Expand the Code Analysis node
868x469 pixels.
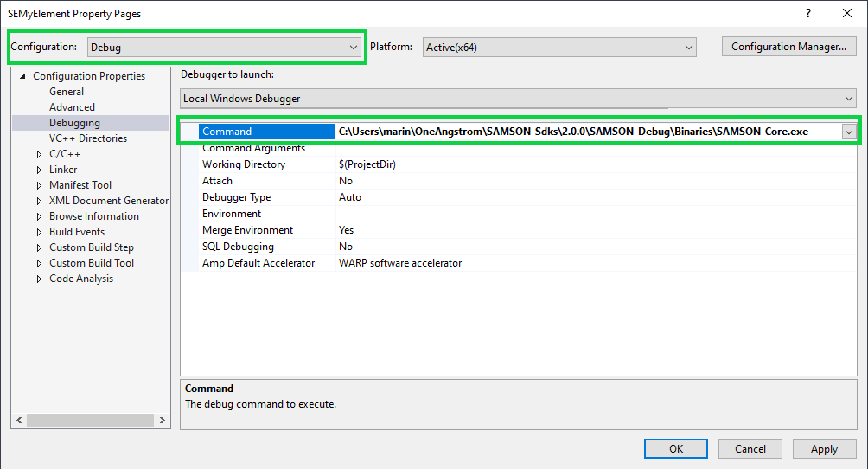click(39, 279)
